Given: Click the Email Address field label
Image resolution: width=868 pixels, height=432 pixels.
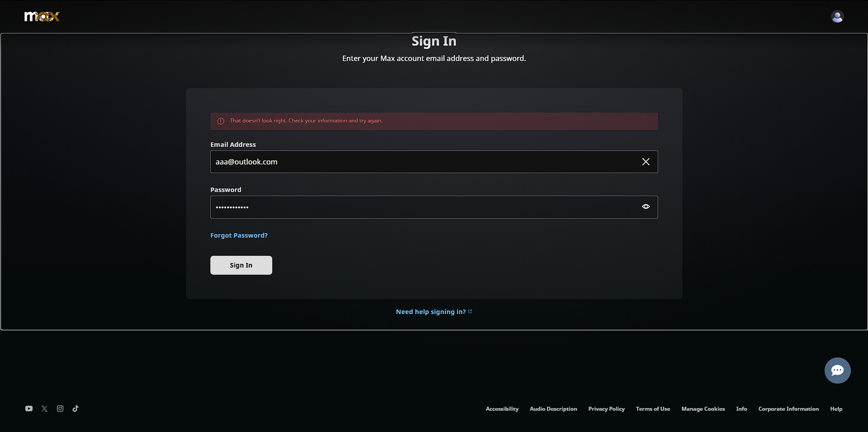Looking at the screenshot, I should pos(233,145).
